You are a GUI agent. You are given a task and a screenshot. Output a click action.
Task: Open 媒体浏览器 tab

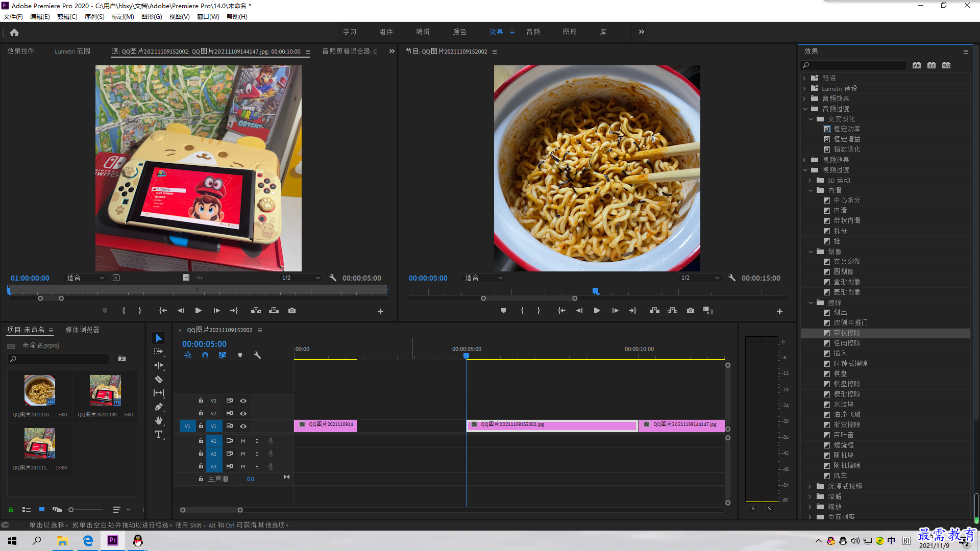click(82, 330)
